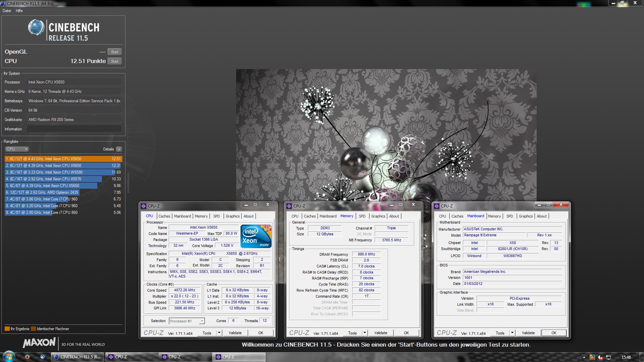Switch to first CPU-Z taskbar button

[132, 357]
